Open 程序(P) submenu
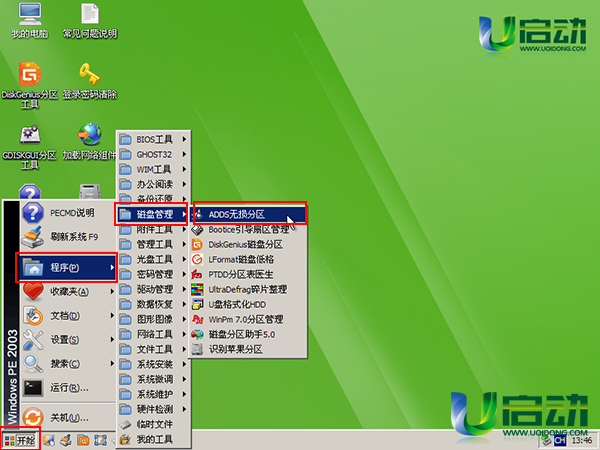This screenshot has width=600, height=450. (x=68, y=267)
